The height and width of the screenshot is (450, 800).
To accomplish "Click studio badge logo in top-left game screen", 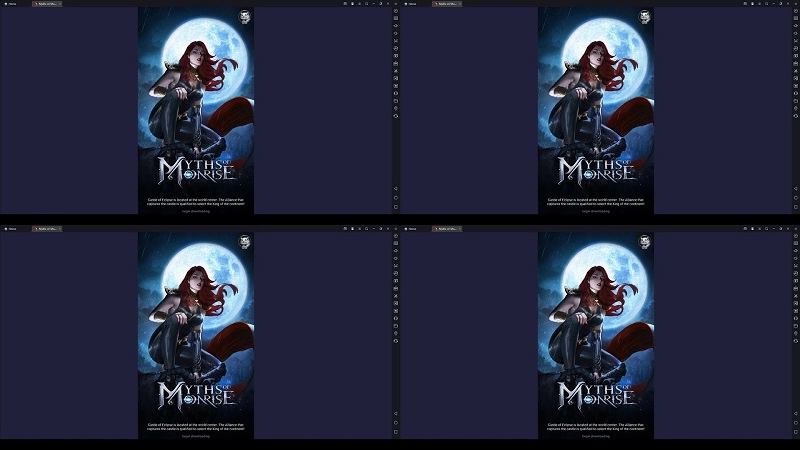I will (x=245, y=17).
